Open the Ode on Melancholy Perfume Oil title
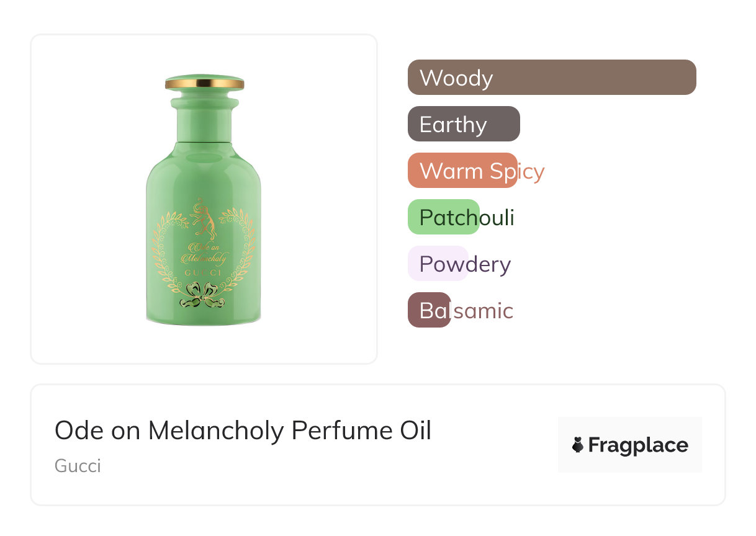The width and height of the screenshot is (756, 536). (x=243, y=430)
